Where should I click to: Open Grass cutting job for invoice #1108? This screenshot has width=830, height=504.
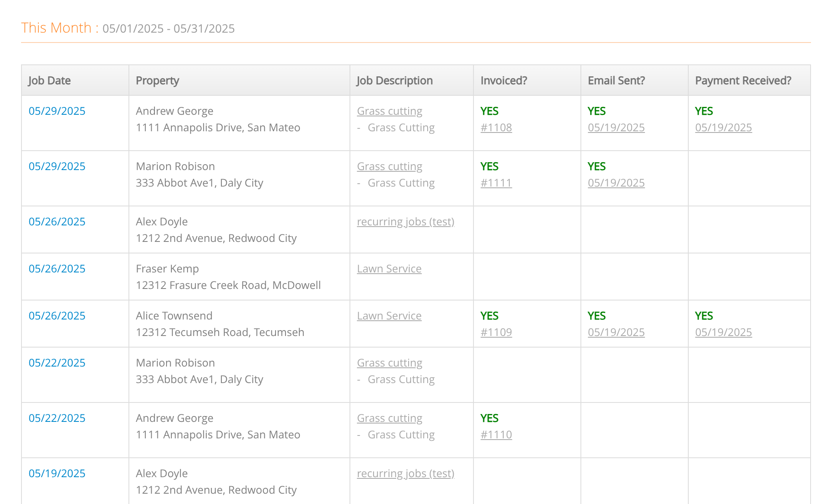(x=390, y=111)
